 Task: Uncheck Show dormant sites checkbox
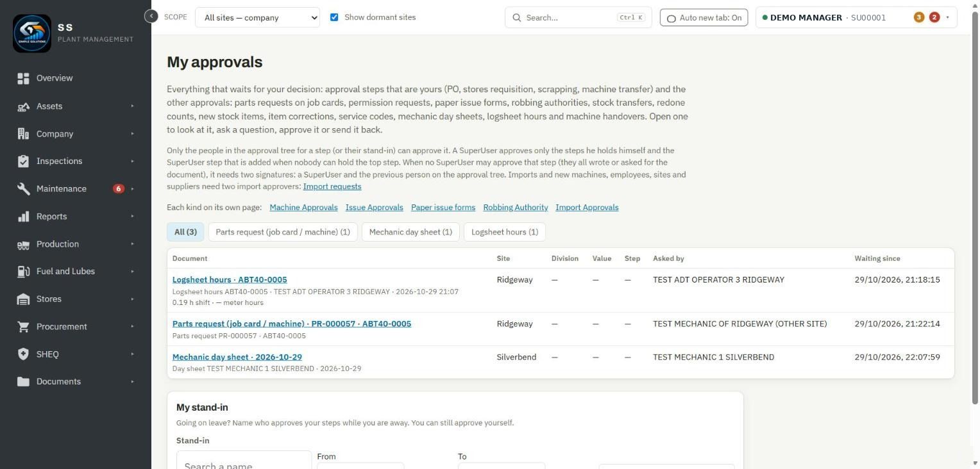(x=334, y=17)
